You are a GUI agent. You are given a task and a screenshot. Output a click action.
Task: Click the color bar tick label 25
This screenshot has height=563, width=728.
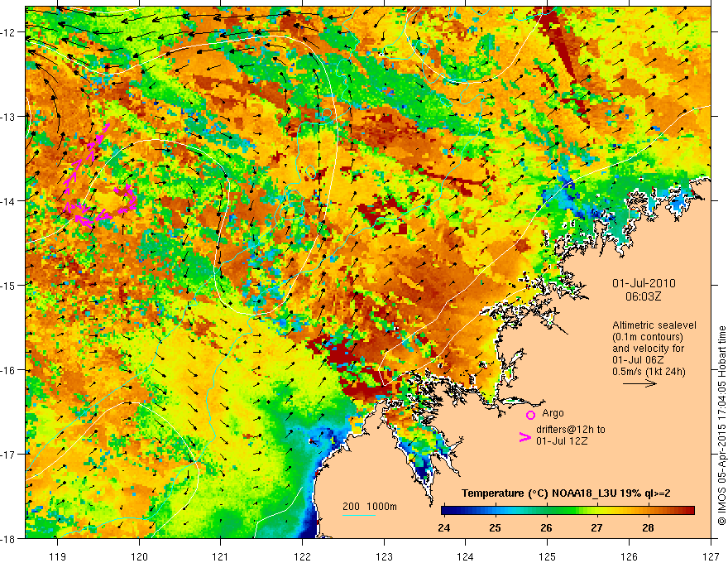pyautogui.click(x=495, y=527)
